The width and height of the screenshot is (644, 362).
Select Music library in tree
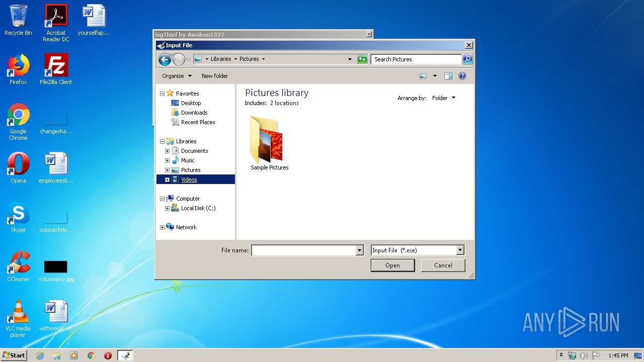[187, 160]
